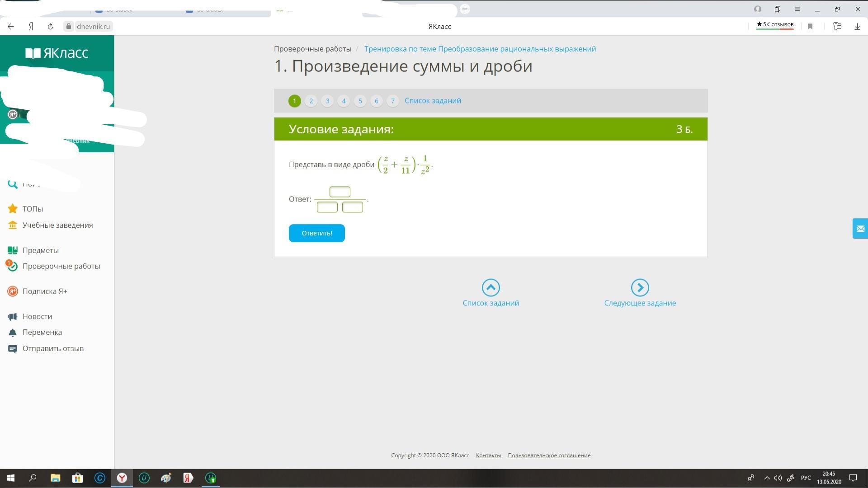Open the mail envelope side tab
868x488 pixels.
tap(860, 229)
